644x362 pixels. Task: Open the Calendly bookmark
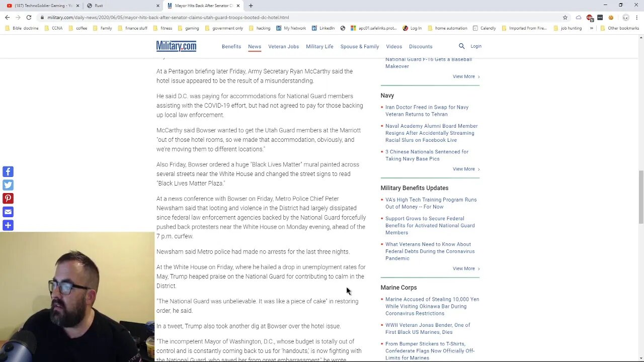tap(484, 28)
